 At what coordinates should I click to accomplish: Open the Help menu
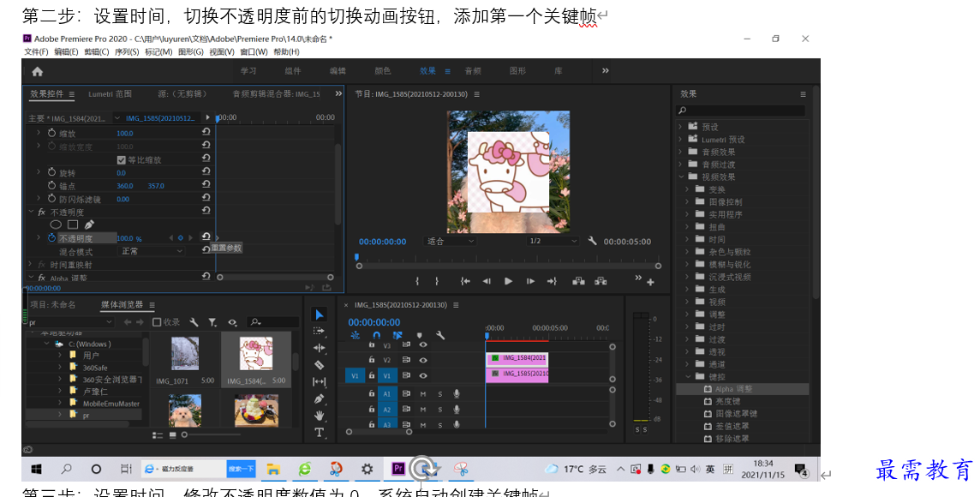(x=286, y=52)
